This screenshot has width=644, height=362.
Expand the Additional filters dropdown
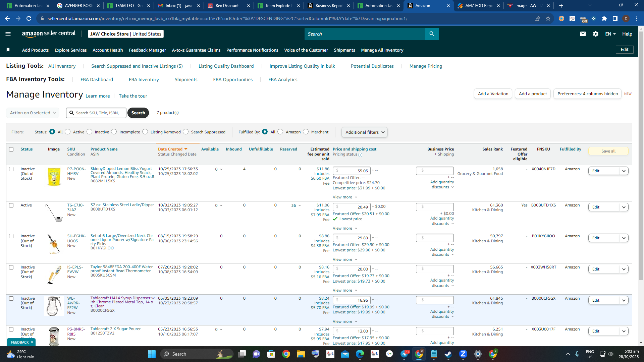click(365, 132)
